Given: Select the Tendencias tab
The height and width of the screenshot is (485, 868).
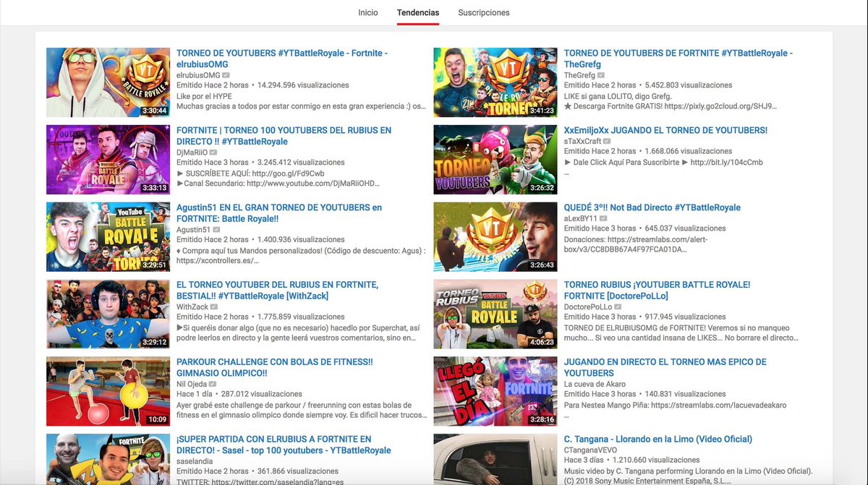Looking at the screenshot, I should tap(418, 13).
